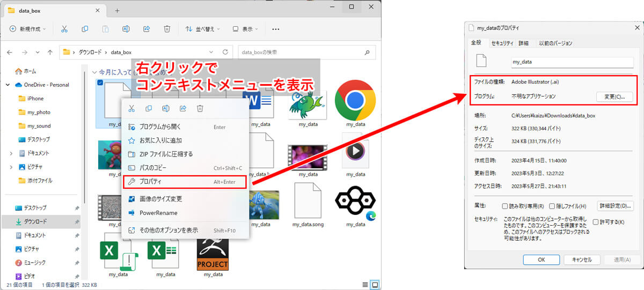Click the Copy icon in Explorer toolbar
The height and width of the screenshot is (290, 644).
pyautogui.click(x=85, y=29)
